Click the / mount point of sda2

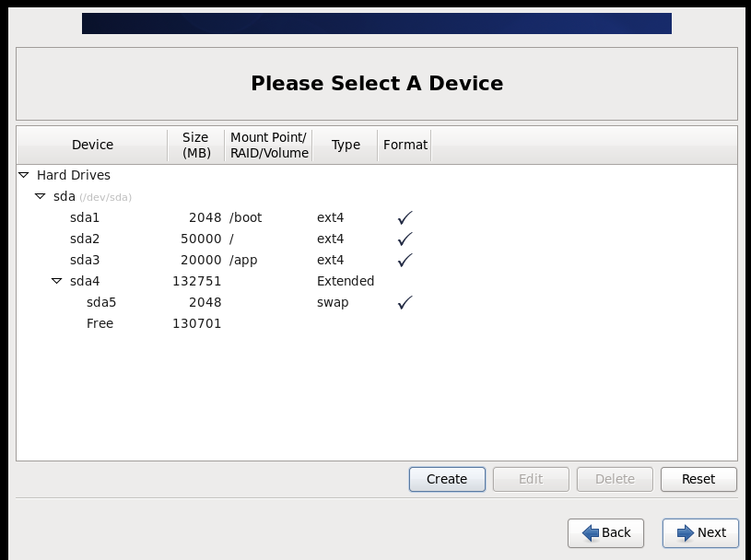[x=231, y=239]
